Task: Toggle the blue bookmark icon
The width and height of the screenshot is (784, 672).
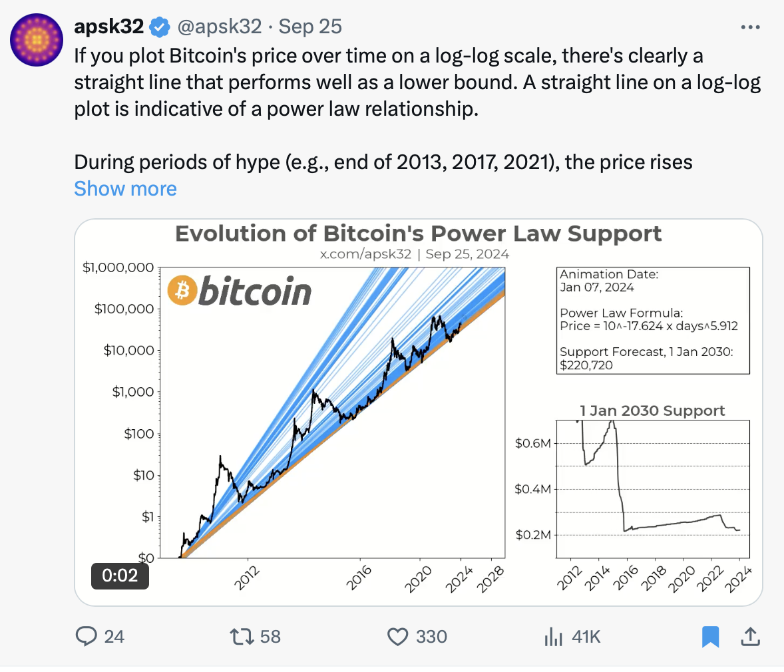Action: pyautogui.click(x=710, y=637)
